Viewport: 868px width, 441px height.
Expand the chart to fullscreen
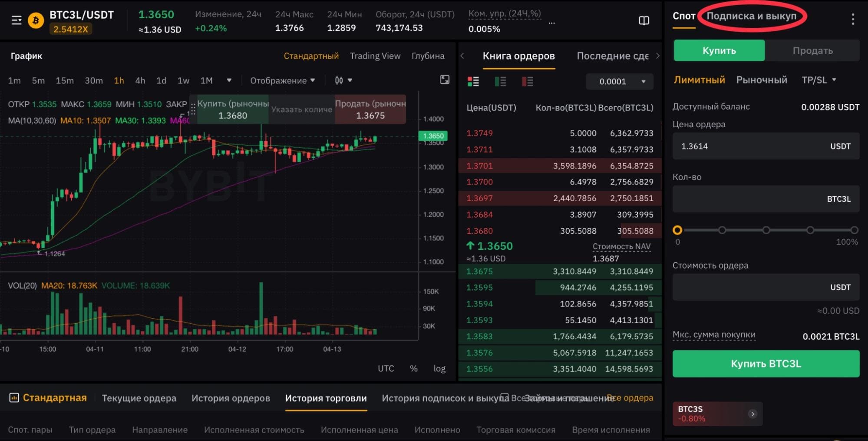point(445,80)
